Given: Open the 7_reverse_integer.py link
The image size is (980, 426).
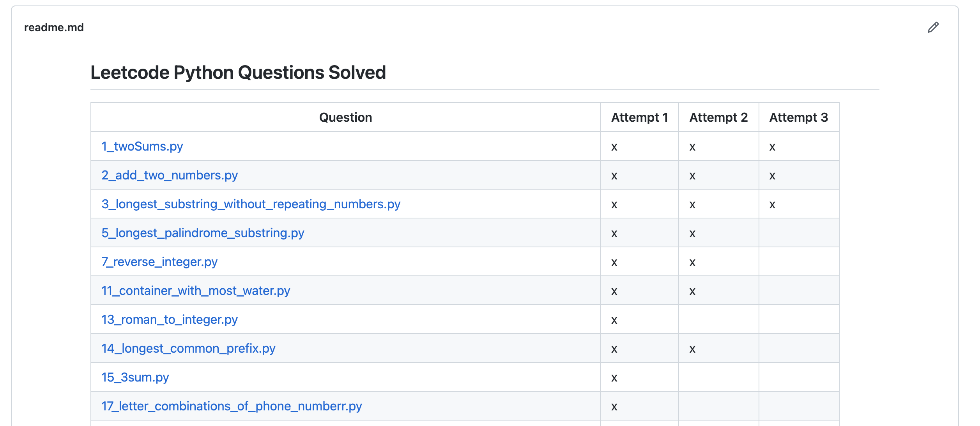Looking at the screenshot, I should coord(159,262).
